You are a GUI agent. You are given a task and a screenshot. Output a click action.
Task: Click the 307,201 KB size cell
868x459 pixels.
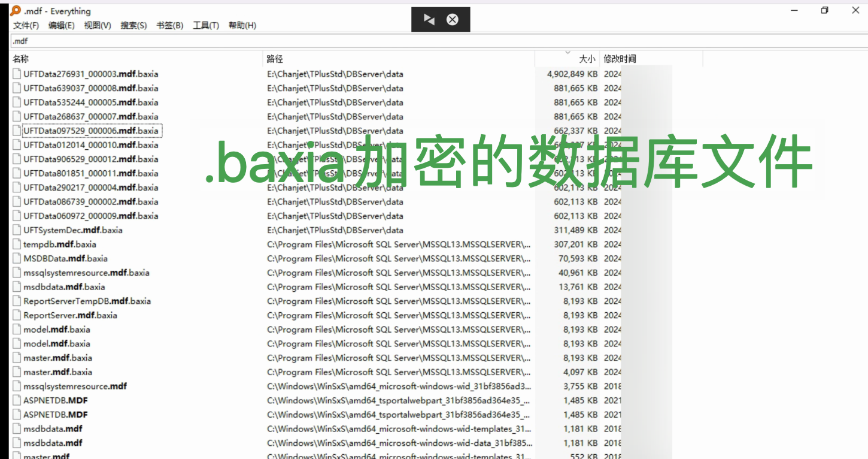click(576, 244)
